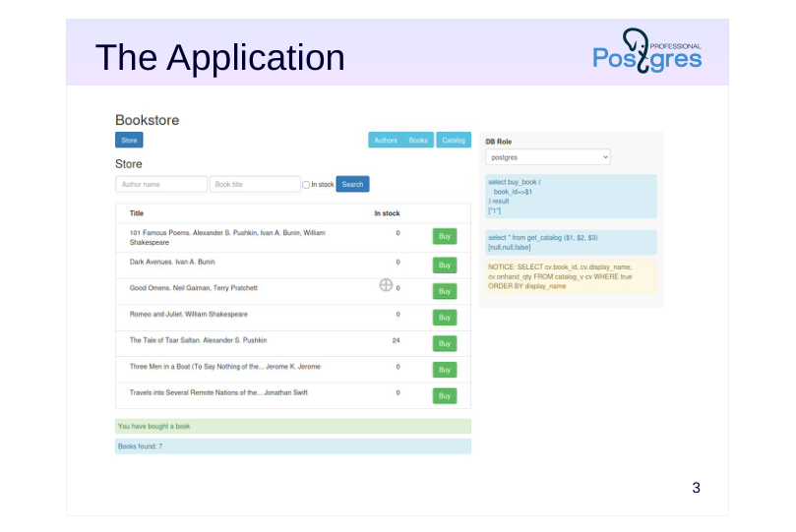
Task: Open the Authors tab
Action: click(x=386, y=140)
